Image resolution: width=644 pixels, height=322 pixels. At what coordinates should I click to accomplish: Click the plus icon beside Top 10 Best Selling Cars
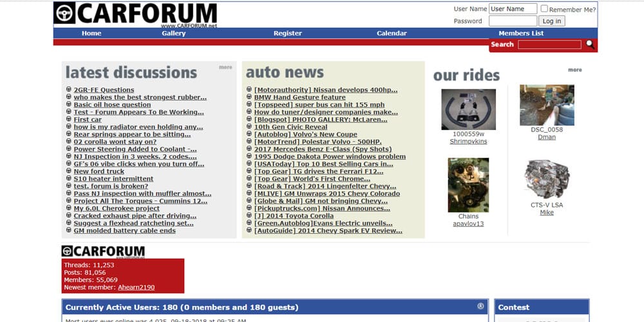tap(249, 163)
